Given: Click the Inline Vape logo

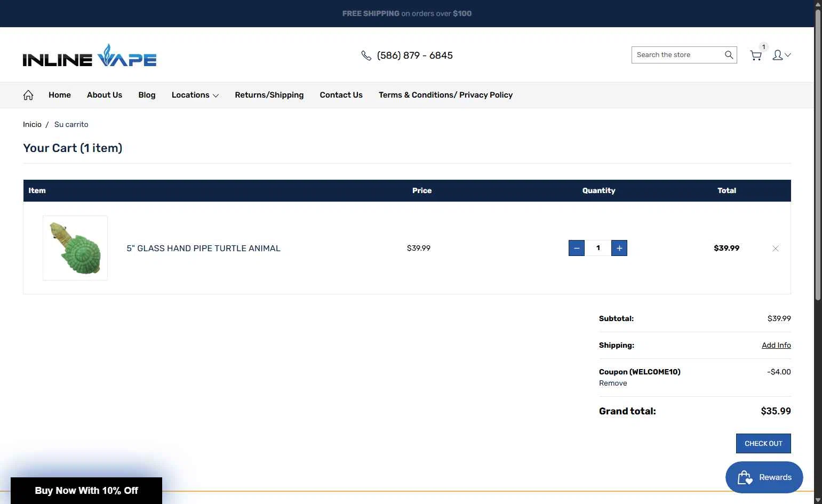Looking at the screenshot, I should 90,55.
